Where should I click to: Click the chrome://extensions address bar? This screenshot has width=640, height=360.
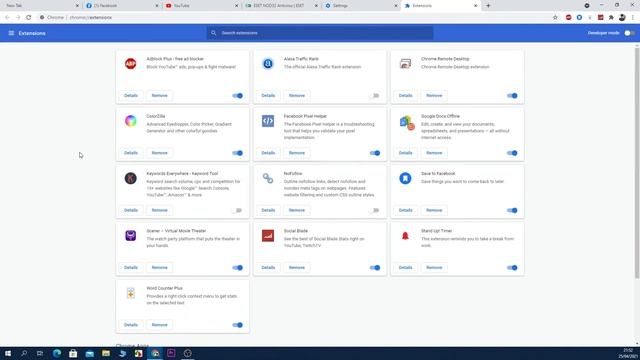pos(294,18)
